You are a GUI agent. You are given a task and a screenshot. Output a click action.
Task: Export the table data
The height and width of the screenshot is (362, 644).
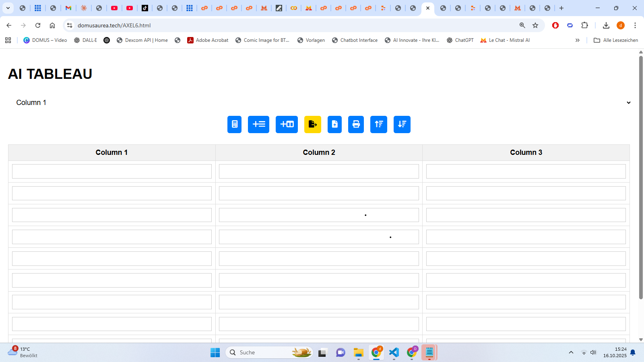312,124
